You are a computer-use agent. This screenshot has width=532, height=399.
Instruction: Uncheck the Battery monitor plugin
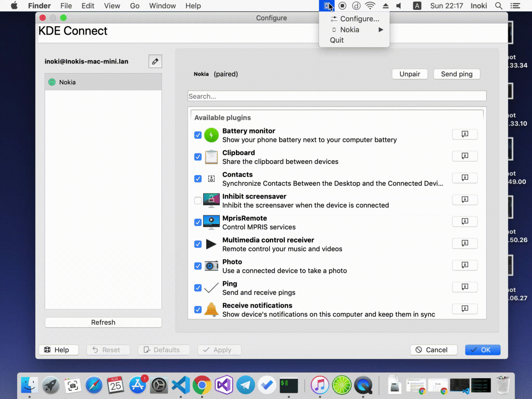[x=198, y=135]
